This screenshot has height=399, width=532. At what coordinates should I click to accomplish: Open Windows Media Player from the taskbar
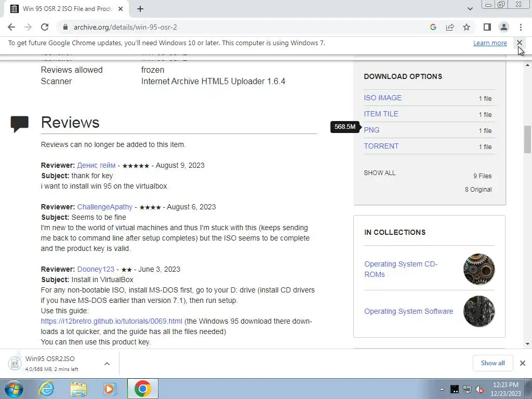(110, 389)
